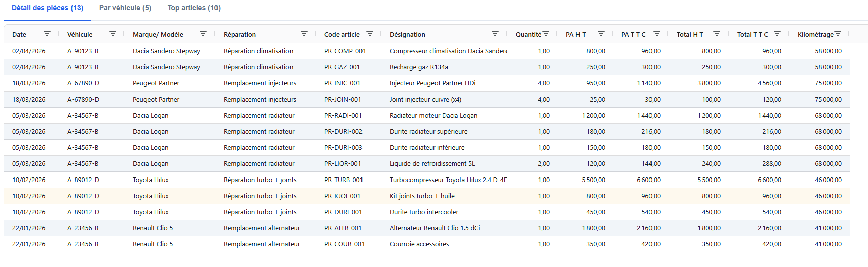Open the Kilométrage column filter icon
The image size is (868, 267).
pos(838,34)
